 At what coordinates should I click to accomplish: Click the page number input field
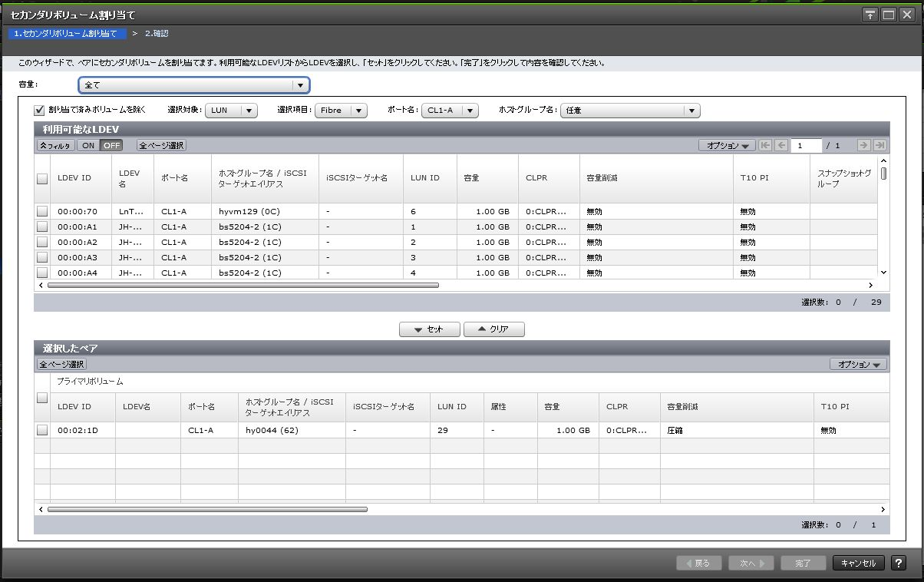(807, 145)
